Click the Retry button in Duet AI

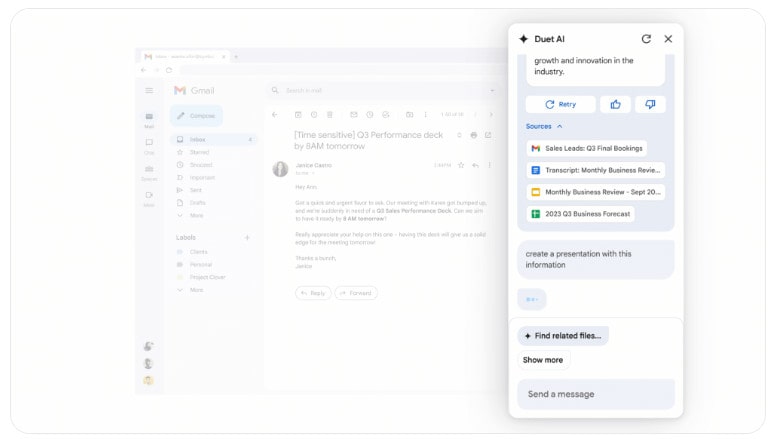click(x=561, y=105)
